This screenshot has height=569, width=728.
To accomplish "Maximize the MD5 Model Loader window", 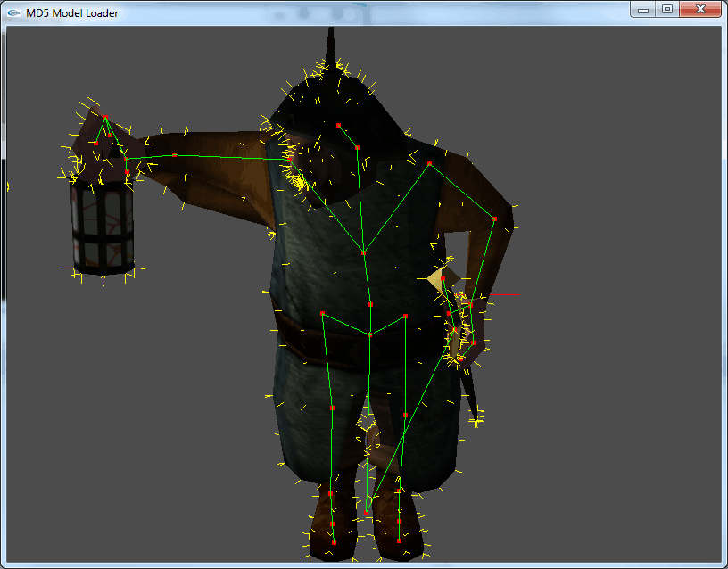I will click(667, 9).
